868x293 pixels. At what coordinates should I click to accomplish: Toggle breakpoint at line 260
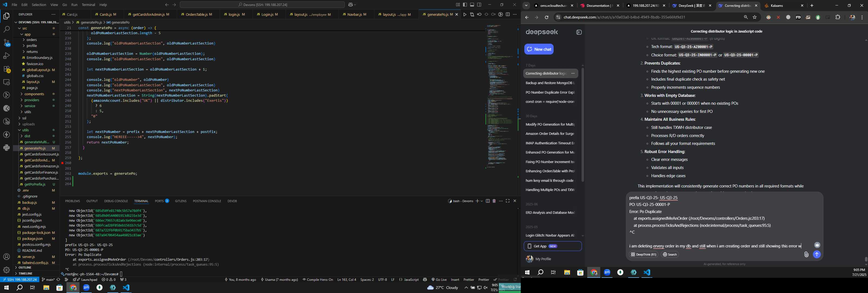(62, 163)
